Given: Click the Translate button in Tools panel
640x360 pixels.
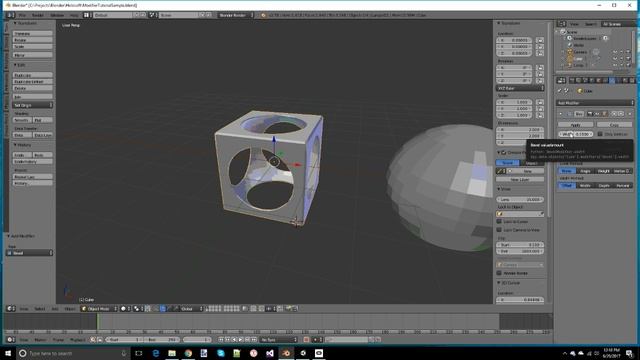Looking at the screenshot, I should coord(33,33).
